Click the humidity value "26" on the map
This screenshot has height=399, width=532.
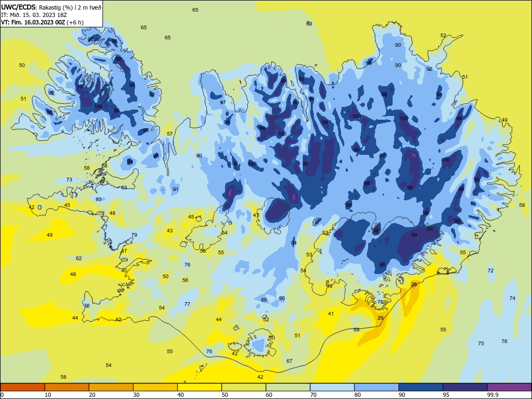tap(414, 284)
